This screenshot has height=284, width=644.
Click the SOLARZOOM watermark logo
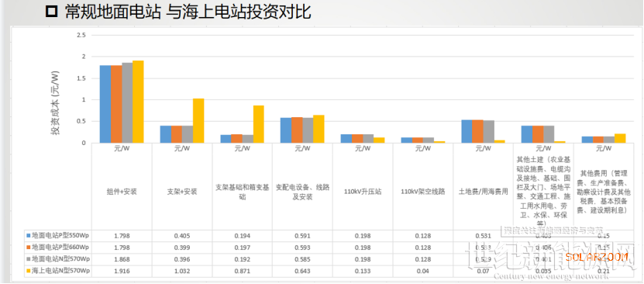[597, 257]
